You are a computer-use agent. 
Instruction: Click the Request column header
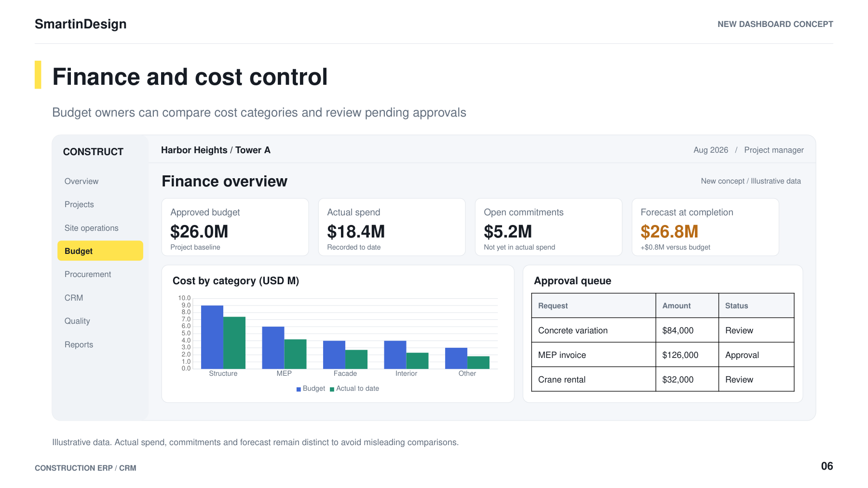click(x=594, y=306)
